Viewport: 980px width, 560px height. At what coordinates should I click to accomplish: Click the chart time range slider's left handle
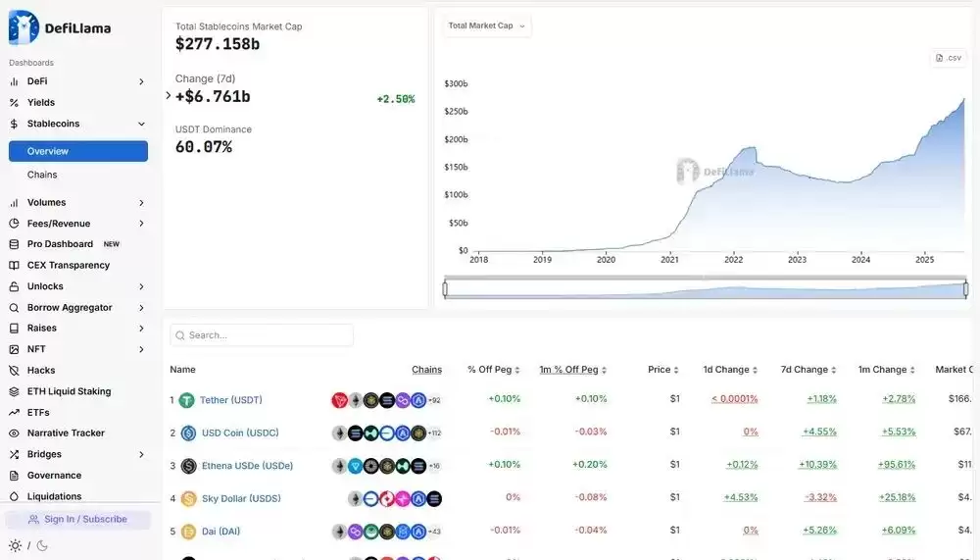click(445, 289)
